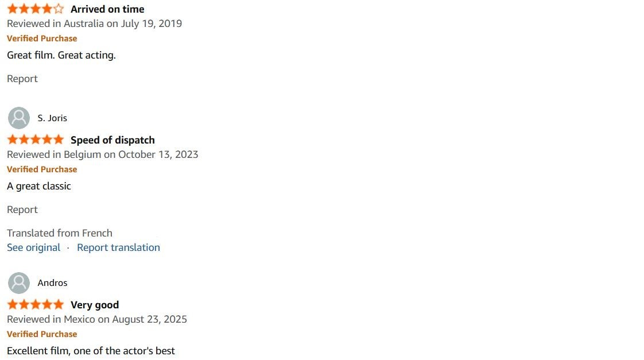Screen dimensions: 644x360
Task: Click 'Reviewed in Belgium' date line
Action: click(103, 154)
